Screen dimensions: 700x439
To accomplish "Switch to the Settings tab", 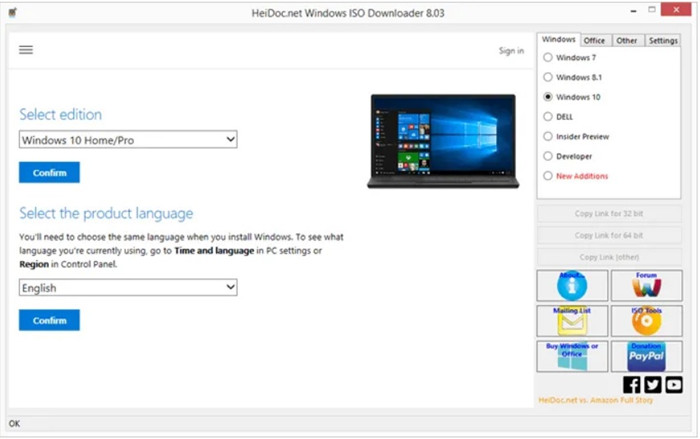I will point(662,41).
